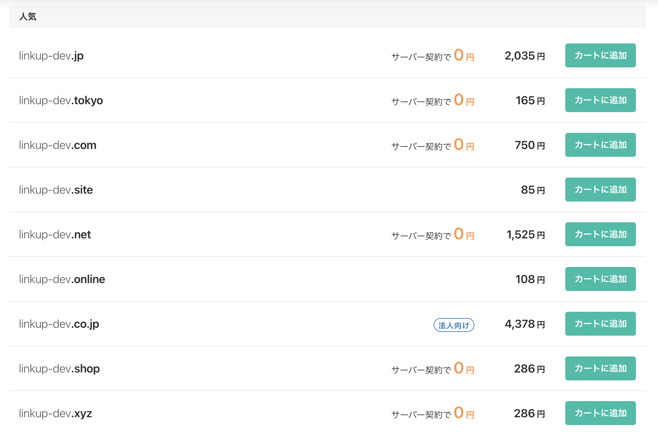Add linkup-dev.com to cart
The height and width of the screenshot is (432, 658).
click(600, 145)
